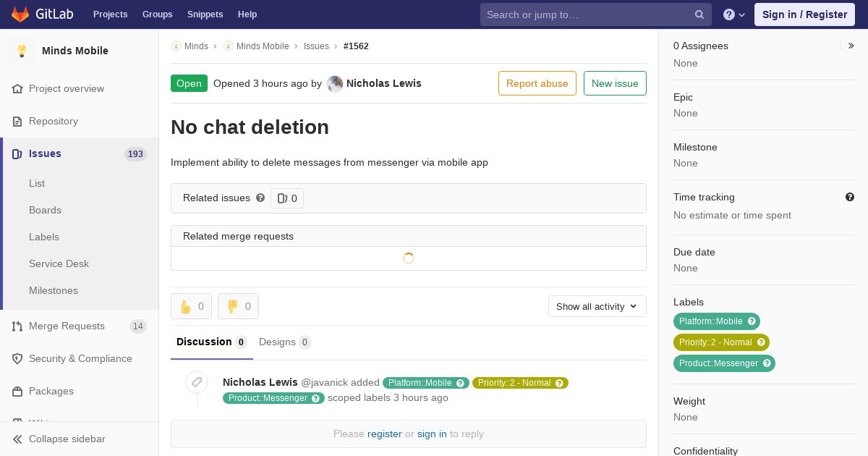
Task: Open the Projects menu
Action: point(110,14)
